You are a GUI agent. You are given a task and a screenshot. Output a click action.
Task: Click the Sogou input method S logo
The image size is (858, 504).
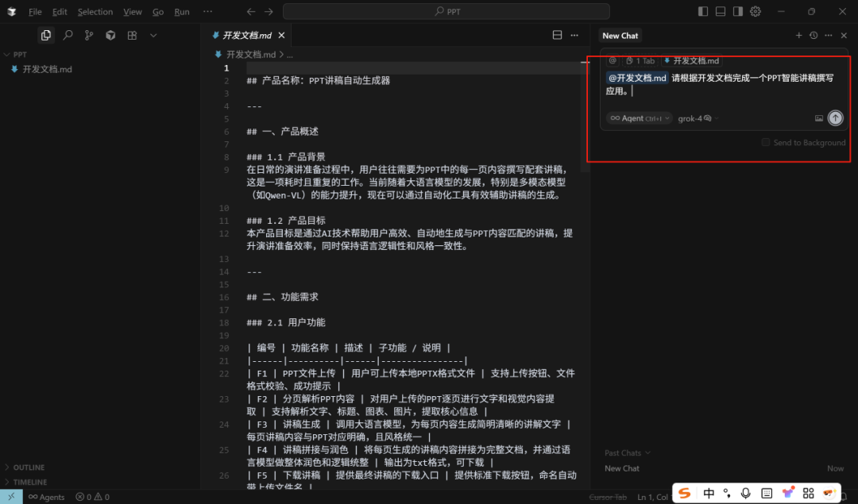(x=685, y=493)
